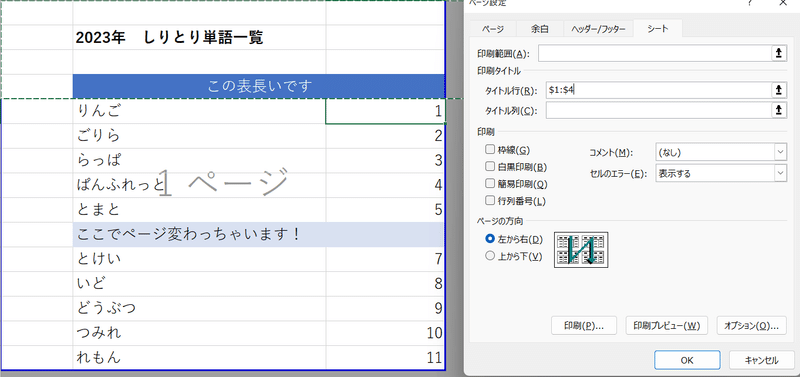The image size is (800, 377).
Task: Click the page order diagram image
Action: coord(581,250)
